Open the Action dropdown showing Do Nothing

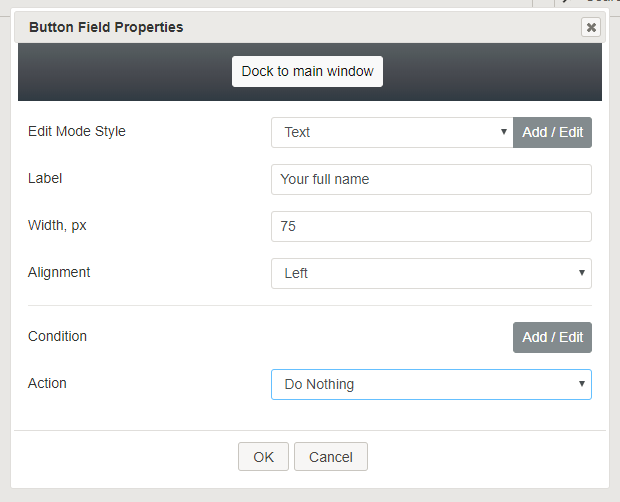431,385
